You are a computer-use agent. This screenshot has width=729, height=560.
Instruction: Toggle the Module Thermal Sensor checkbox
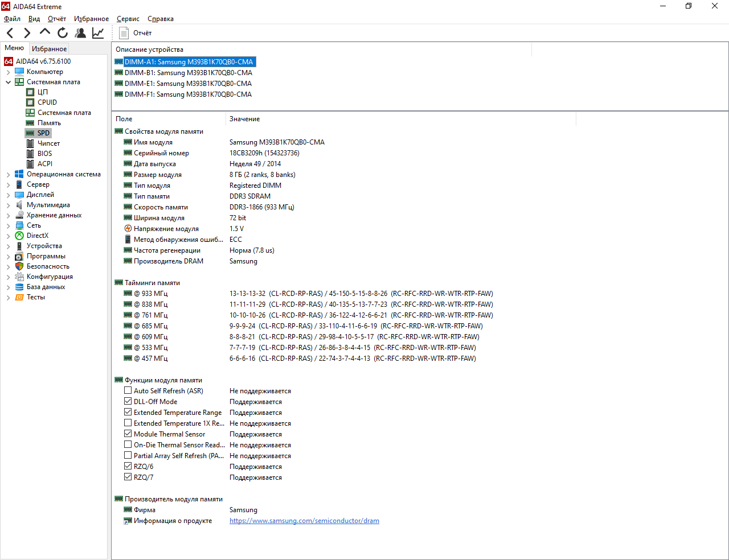[128, 434]
